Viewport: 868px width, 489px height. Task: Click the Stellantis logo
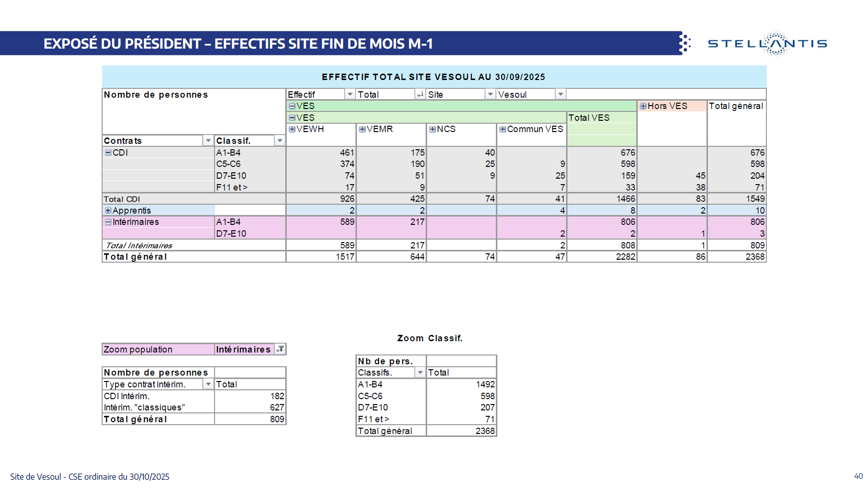click(767, 44)
